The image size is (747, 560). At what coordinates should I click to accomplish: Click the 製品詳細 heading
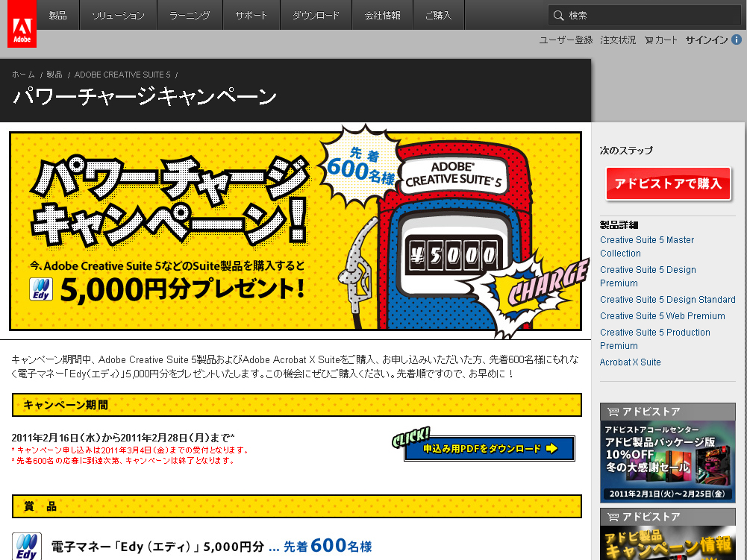point(619,224)
